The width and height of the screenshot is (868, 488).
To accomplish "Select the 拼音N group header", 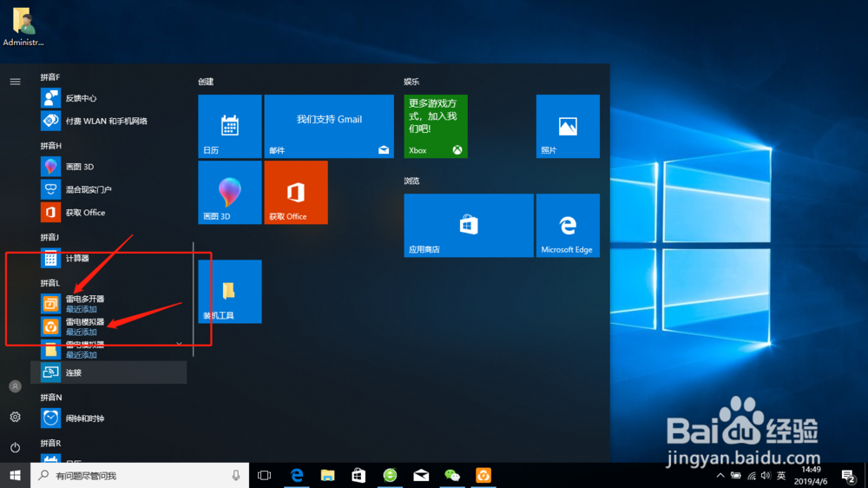I will [x=51, y=397].
